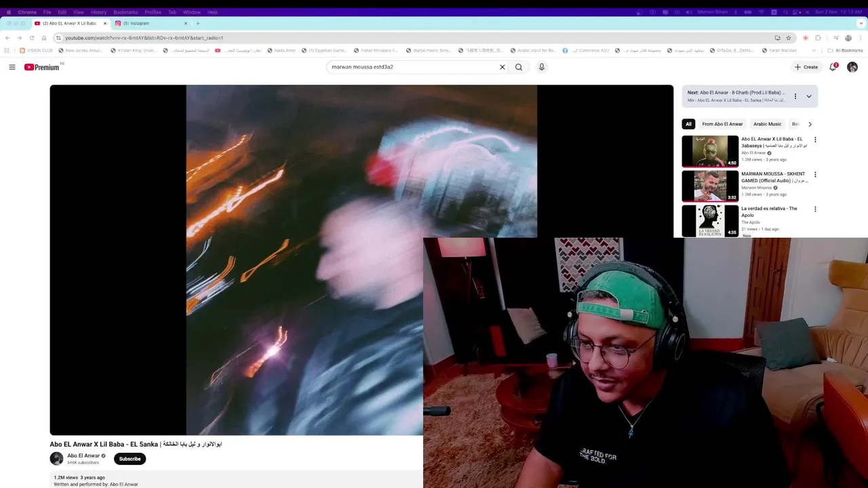Image resolution: width=868 pixels, height=488 pixels.
Task: Select the All filter chip
Action: pyautogui.click(x=688, y=124)
